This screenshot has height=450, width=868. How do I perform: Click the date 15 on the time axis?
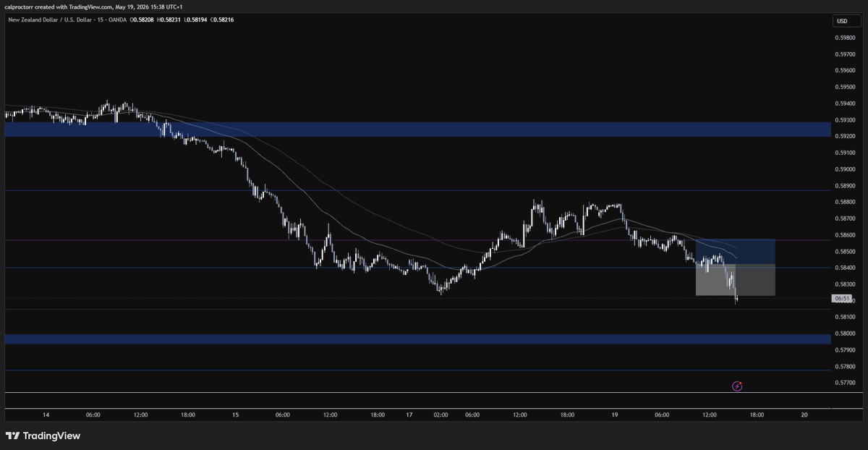(236, 415)
